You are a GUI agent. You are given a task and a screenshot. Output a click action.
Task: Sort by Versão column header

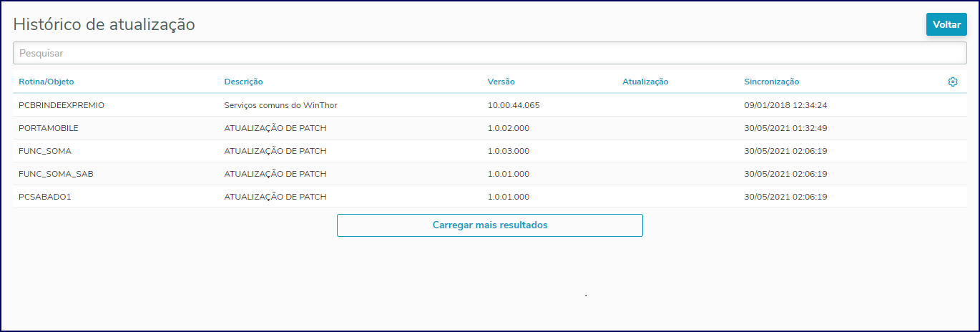coord(501,82)
